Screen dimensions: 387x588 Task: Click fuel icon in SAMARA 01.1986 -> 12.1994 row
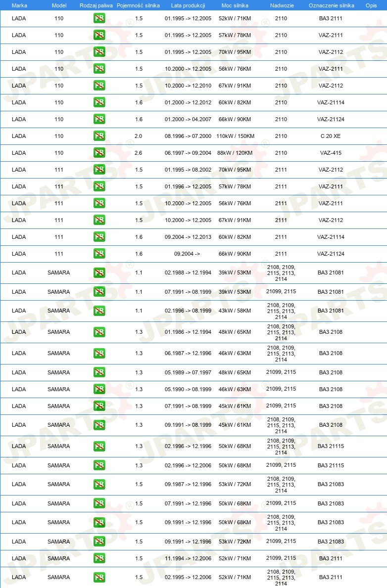(x=99, y=332)
